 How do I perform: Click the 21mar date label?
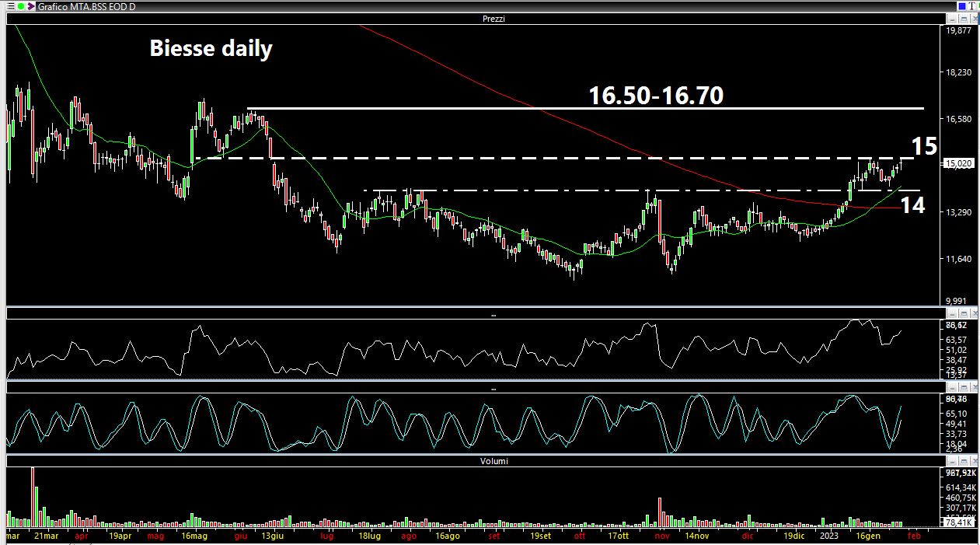click(x=46, y=536)
